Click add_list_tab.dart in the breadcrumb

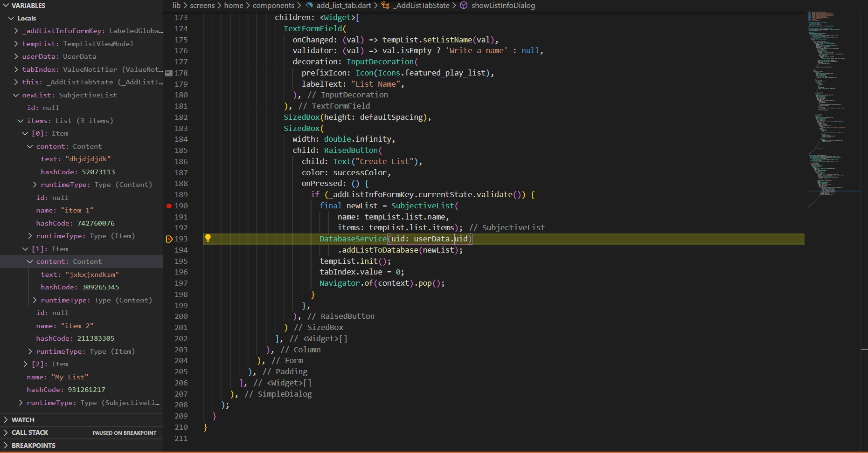tap(344, 6)
